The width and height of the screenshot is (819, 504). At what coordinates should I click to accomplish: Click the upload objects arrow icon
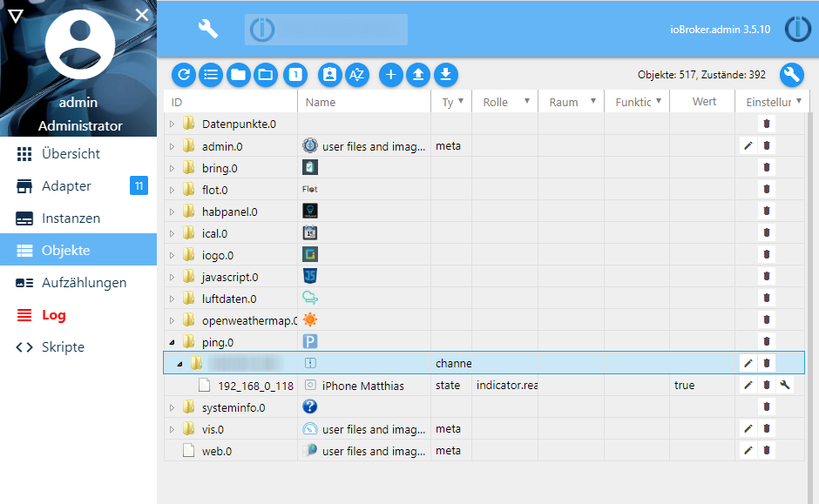(x=418, y=75)
